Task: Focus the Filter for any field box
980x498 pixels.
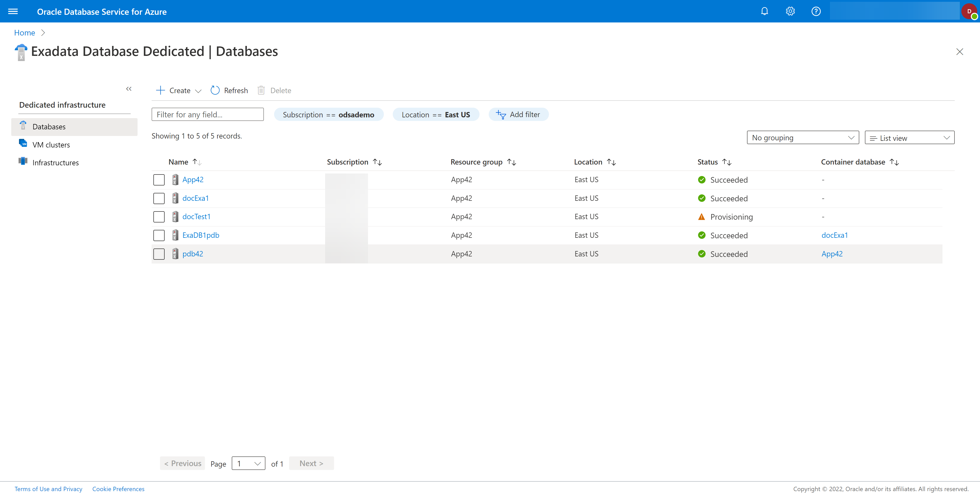Action: (208, 115)
